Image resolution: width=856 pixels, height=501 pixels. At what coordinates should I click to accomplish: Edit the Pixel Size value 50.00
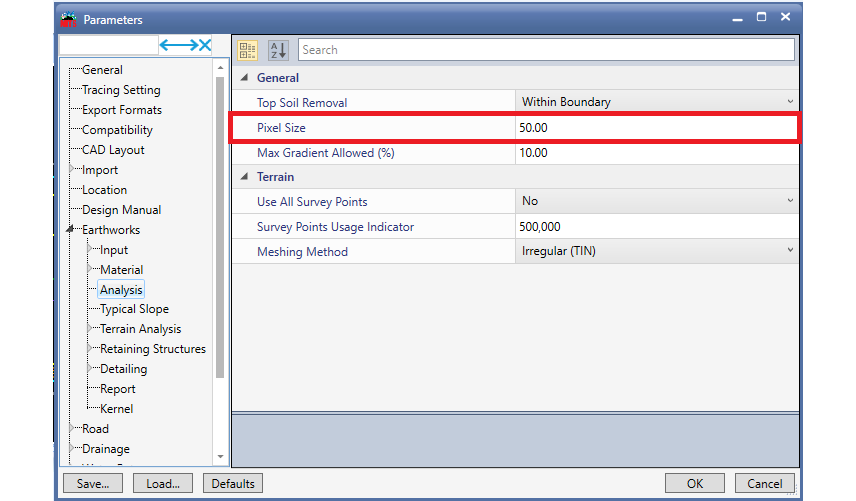[657, 128]
